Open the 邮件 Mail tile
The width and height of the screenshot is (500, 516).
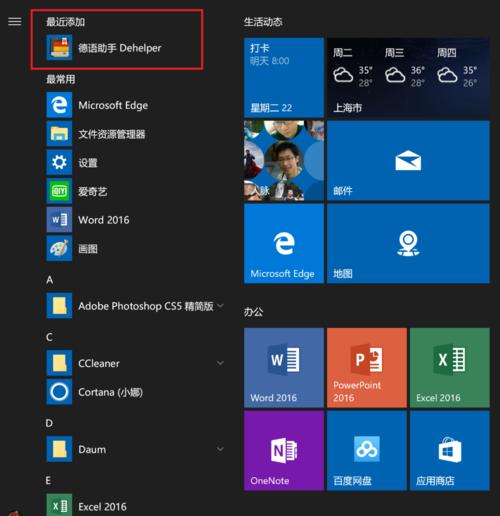coord(408,161)
